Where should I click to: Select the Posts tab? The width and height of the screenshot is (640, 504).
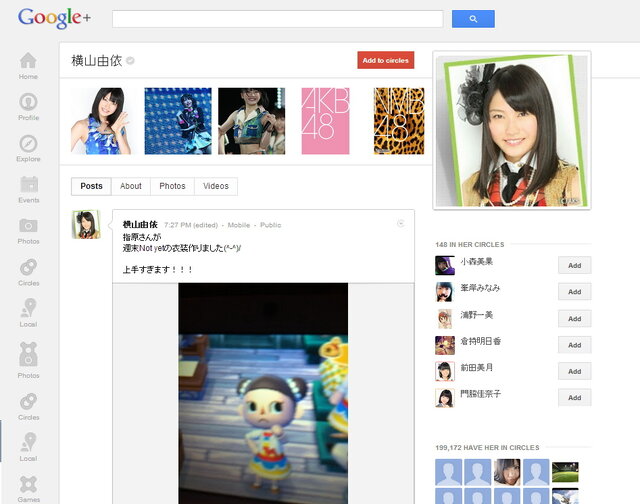pyautogui.click(x=91, y=186)
